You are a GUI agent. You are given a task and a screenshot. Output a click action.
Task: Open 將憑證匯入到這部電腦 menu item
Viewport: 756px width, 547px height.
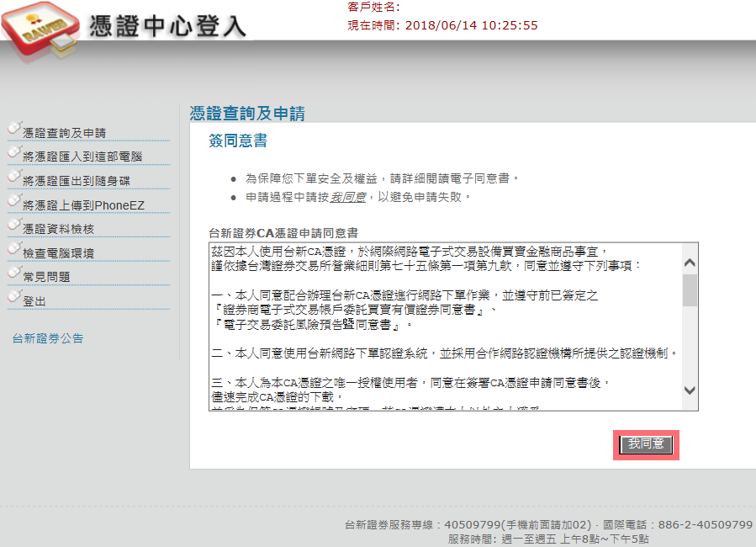coord(82,157)
